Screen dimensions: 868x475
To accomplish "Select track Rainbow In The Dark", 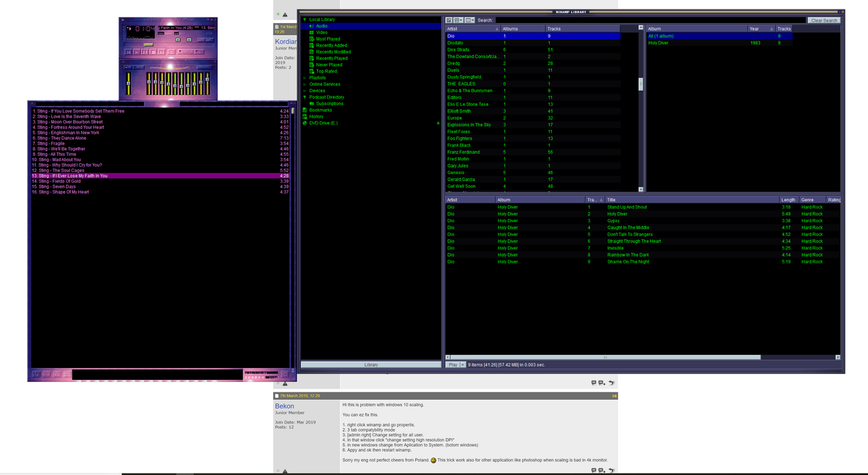I will (x=643, y=255).
